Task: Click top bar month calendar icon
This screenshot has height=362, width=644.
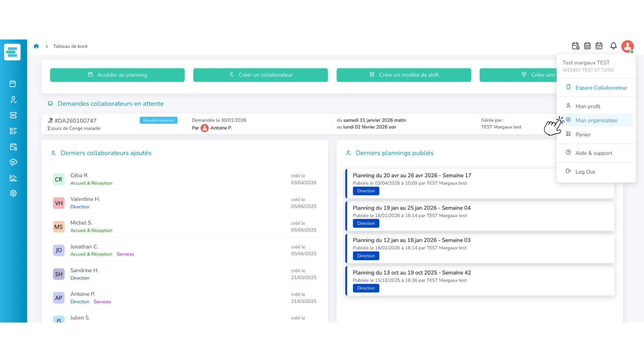Action: click(x=599, y=46)
